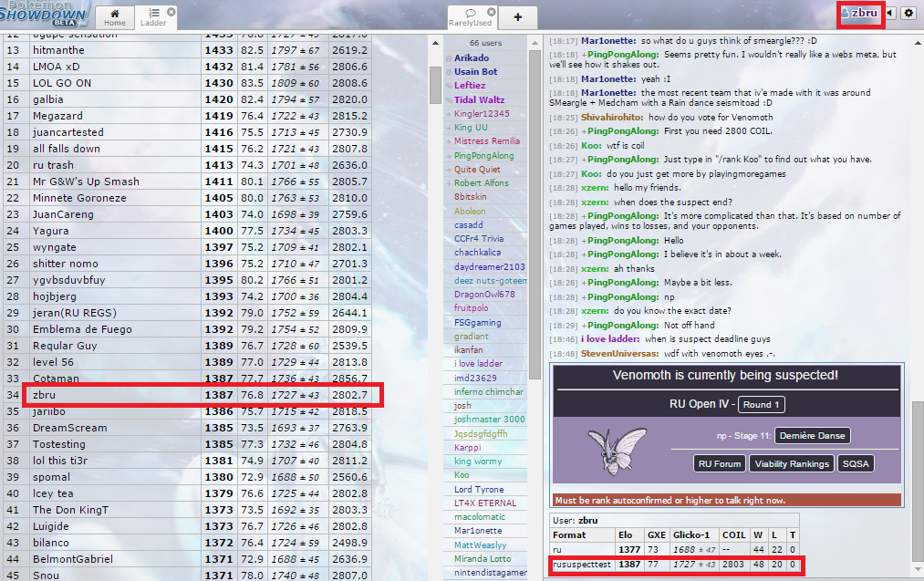Click the Round 1 button
Viewport: 924px width, 581px height.
[x=762, y=405]
